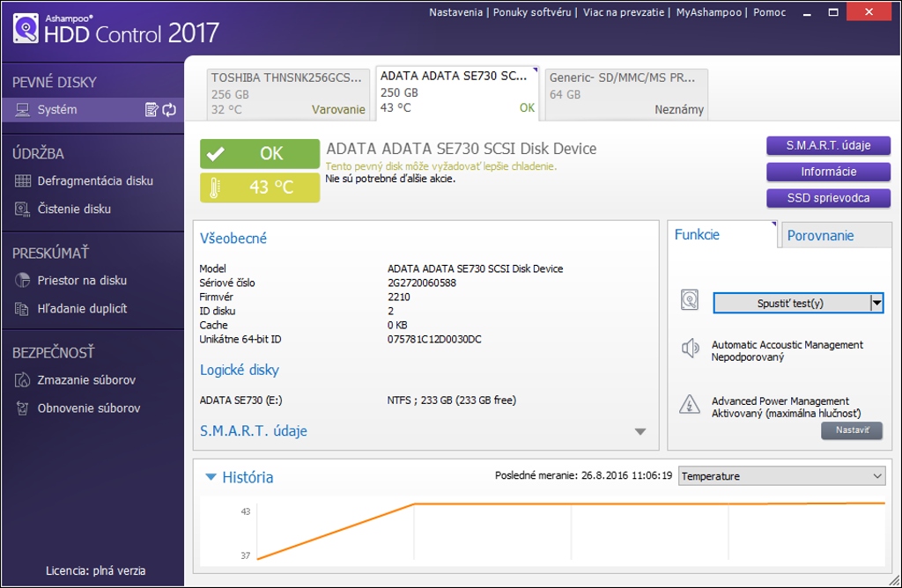Image resolution: width=902 pixels, height=588 pixels.
Task: Open the Nastavenia menu
Action: click(x=455, y=12)
